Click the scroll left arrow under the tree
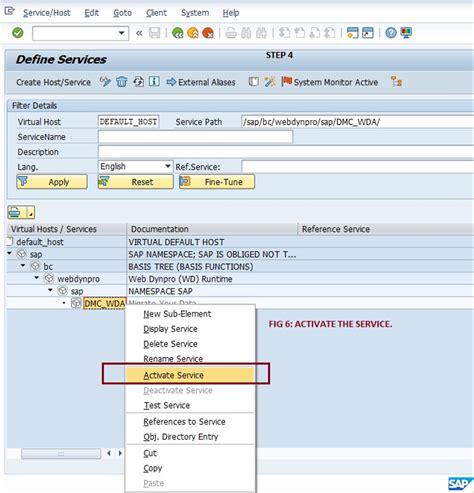This screenshot has height=493, width=474. click(x=109, y=453)
